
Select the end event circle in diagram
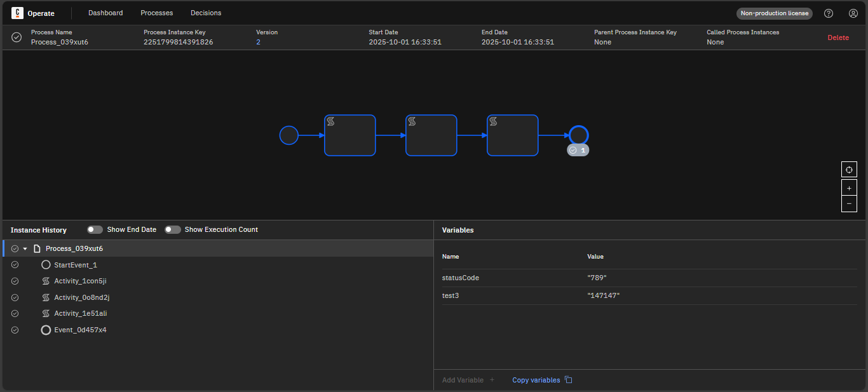[x=578, y=135]
